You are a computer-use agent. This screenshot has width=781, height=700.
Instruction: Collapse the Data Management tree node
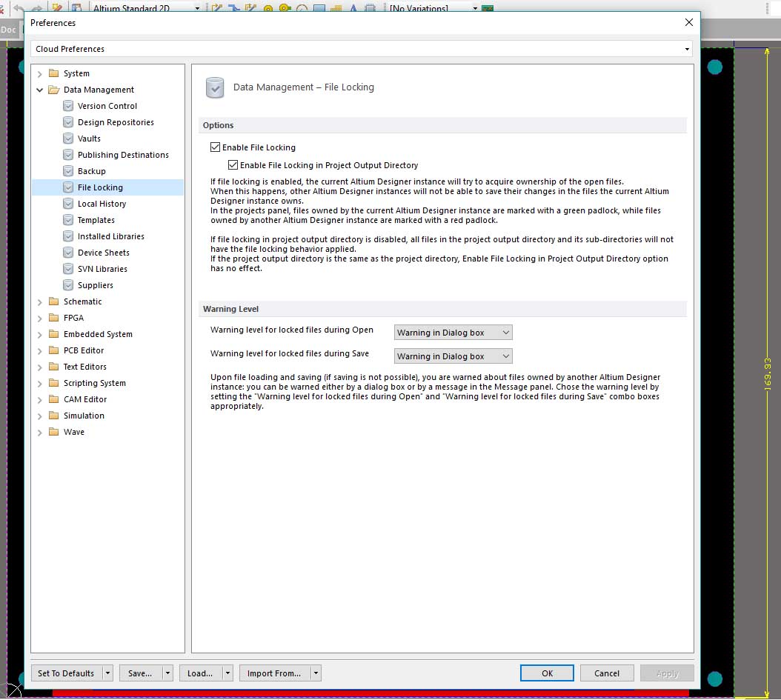coord(40,90)
